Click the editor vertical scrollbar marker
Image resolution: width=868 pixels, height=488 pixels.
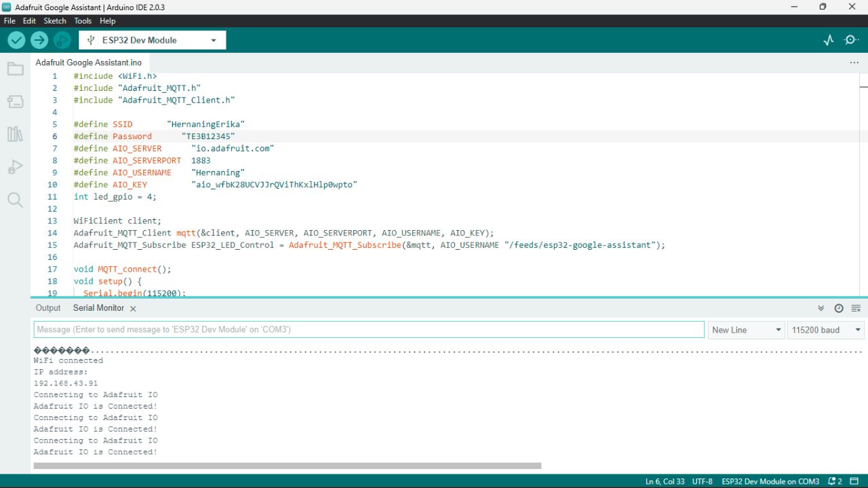(x=864, y=87)
